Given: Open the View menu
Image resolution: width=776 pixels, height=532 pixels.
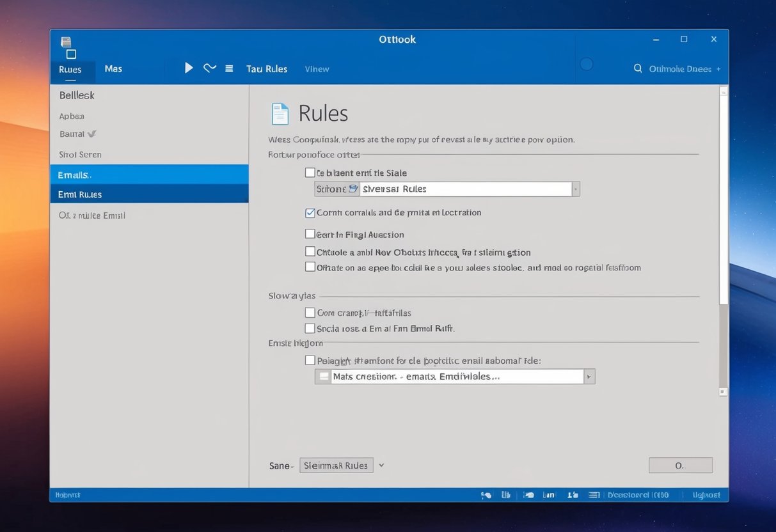Looking at the screenshot, I should pos(316,68).
